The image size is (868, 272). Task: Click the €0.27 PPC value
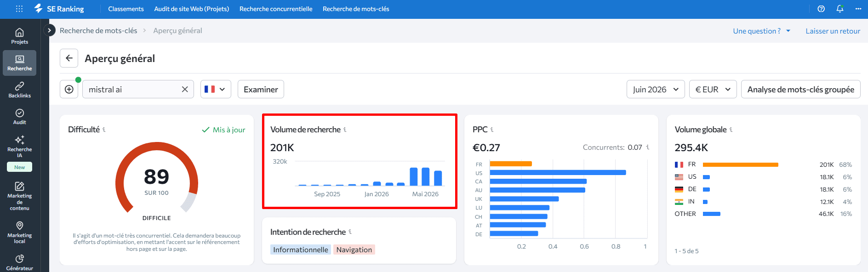[486, 147]
